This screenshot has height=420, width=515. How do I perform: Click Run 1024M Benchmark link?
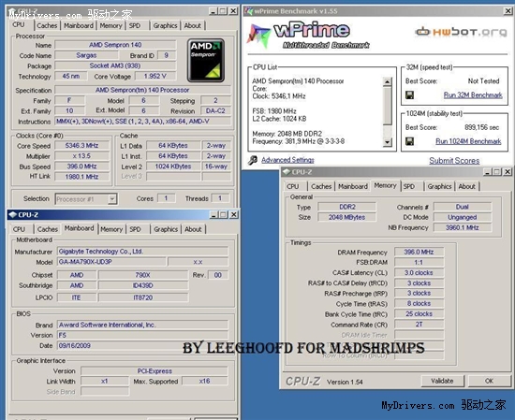tap(468, 141)
